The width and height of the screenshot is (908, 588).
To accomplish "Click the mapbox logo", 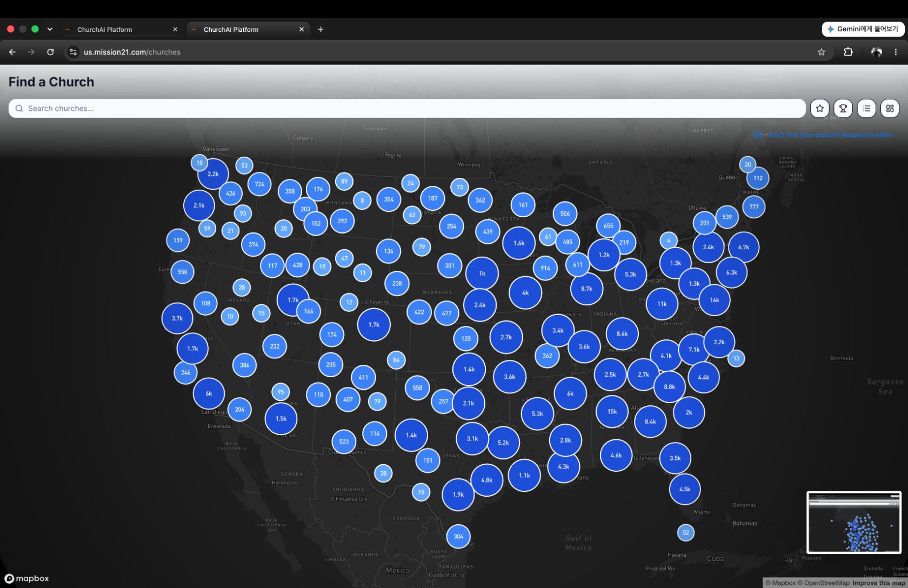I will (26, 578).
